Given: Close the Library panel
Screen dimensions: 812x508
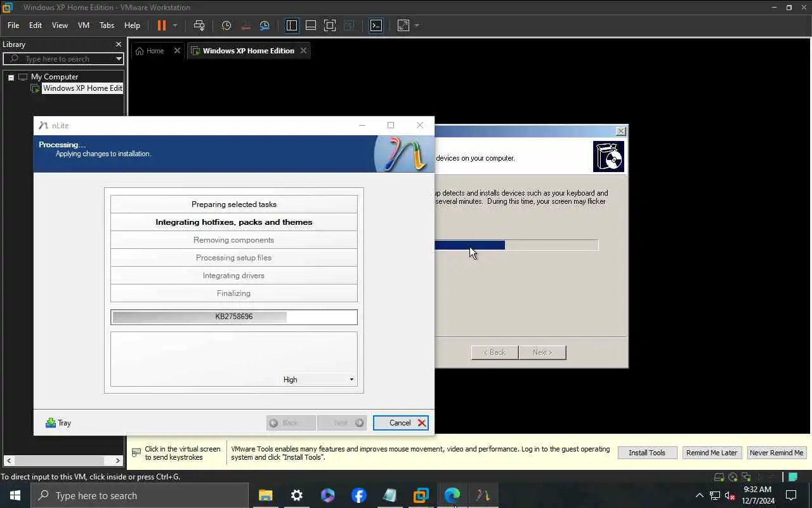Looking at the screenshot, I should pyautogui.click(x=119, y=44).
